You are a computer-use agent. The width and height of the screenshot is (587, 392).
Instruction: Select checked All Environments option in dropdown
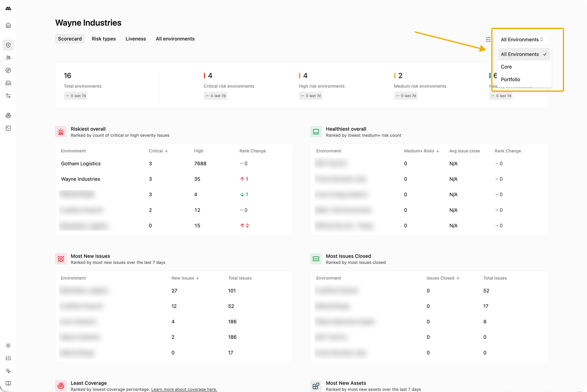524,54
